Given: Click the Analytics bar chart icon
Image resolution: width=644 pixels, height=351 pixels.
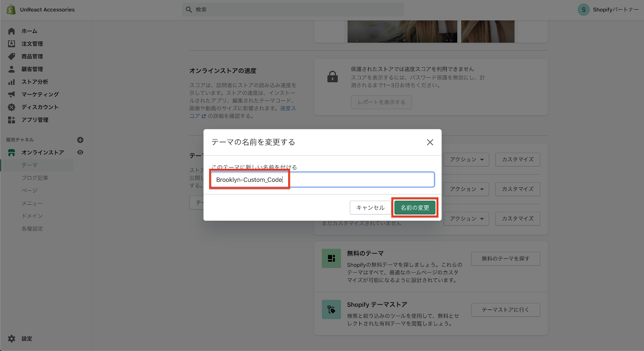Looking at the screenshot, I should click(12, 82).
